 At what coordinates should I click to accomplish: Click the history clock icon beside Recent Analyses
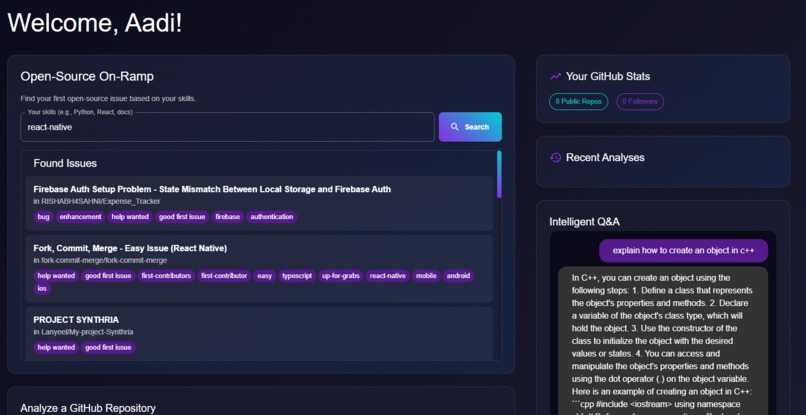[x=555, y=157]
